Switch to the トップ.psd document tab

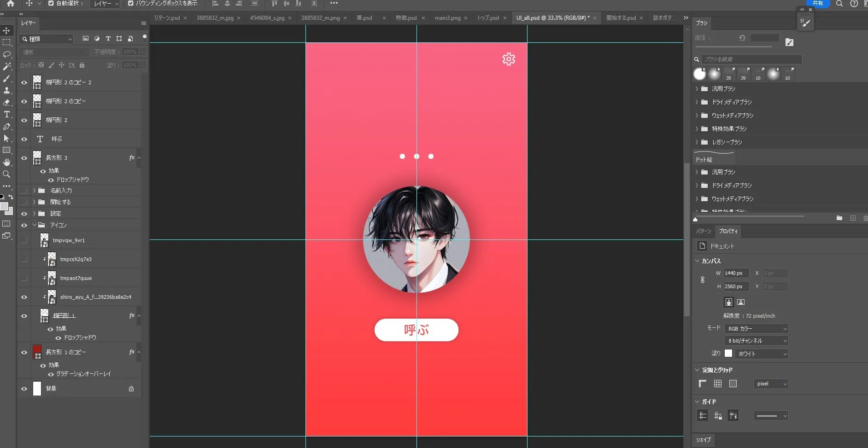point(487,18)
